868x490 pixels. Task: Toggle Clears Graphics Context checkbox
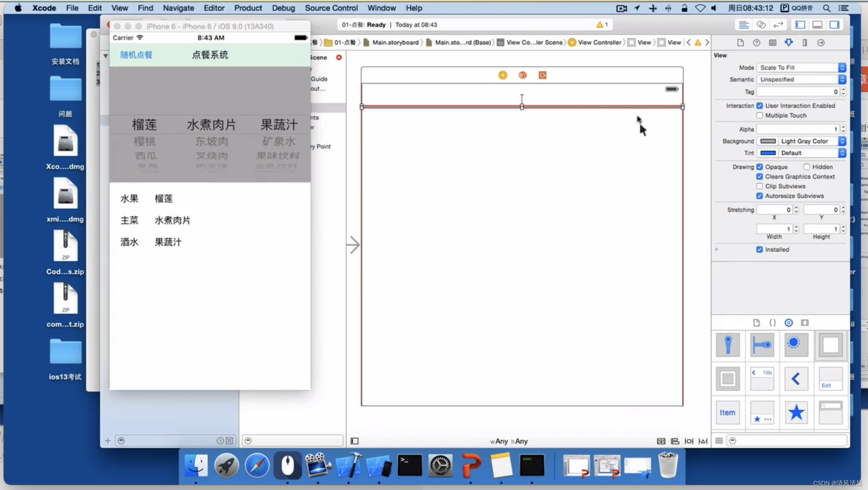[x=759, y=176]
